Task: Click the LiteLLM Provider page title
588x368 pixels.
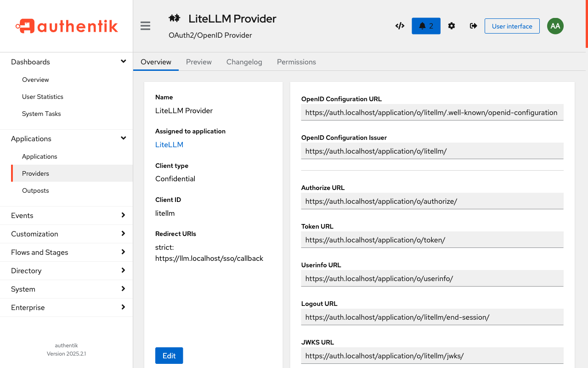Action: click(x=232, y=18)
